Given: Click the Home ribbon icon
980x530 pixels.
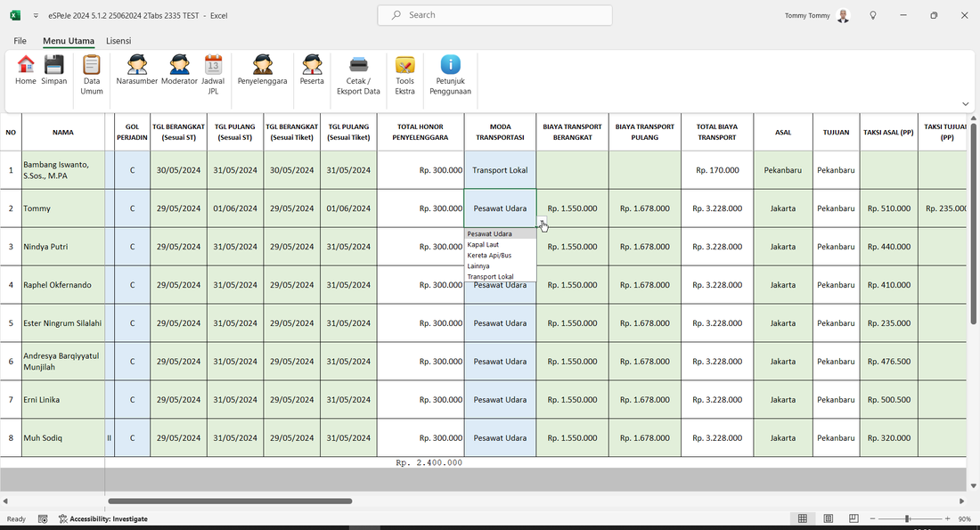Looking at the screenshot, I should pos(26,66).
